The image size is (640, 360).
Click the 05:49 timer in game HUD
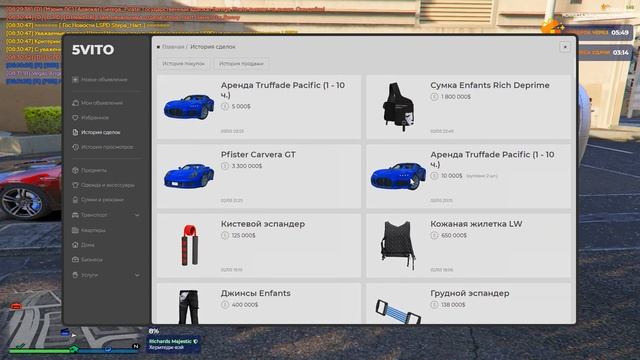point(620,32)
